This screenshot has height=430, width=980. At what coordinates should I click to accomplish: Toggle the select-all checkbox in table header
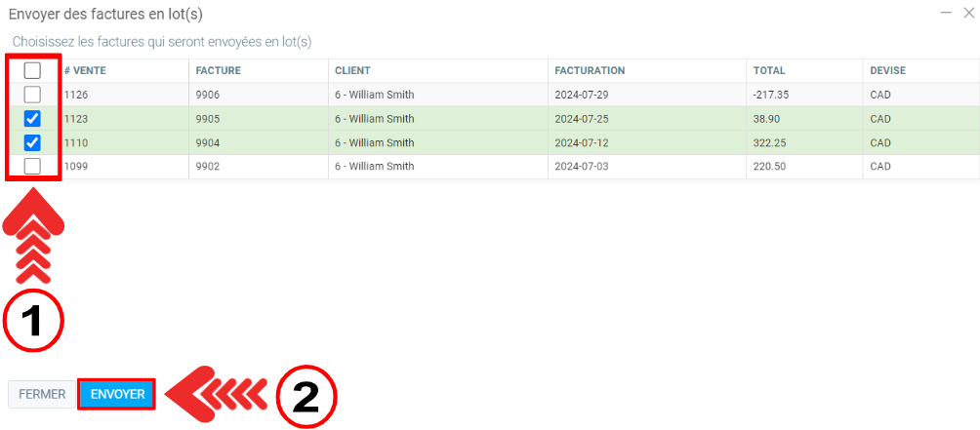pos(32,70)
